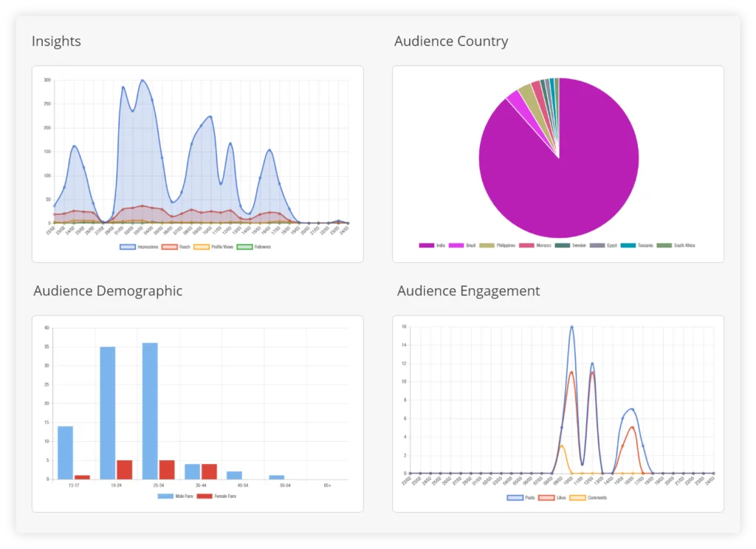Click the Insights heading

point(56,41)
